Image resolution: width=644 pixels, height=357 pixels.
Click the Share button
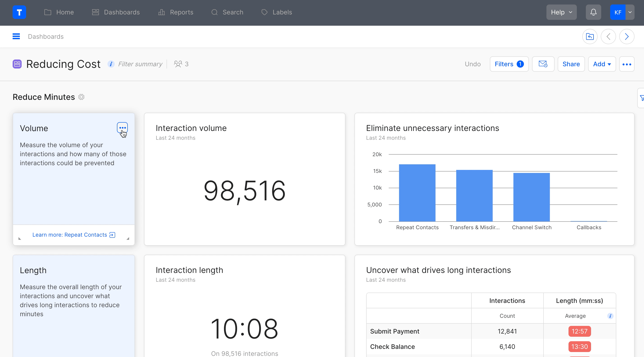point(571,64)
